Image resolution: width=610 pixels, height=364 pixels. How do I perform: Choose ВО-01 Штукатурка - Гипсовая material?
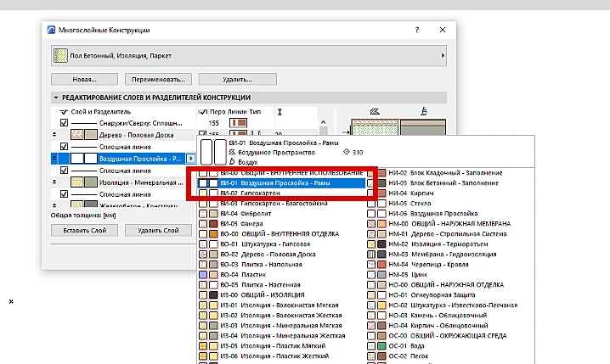(x=282, y=244)
